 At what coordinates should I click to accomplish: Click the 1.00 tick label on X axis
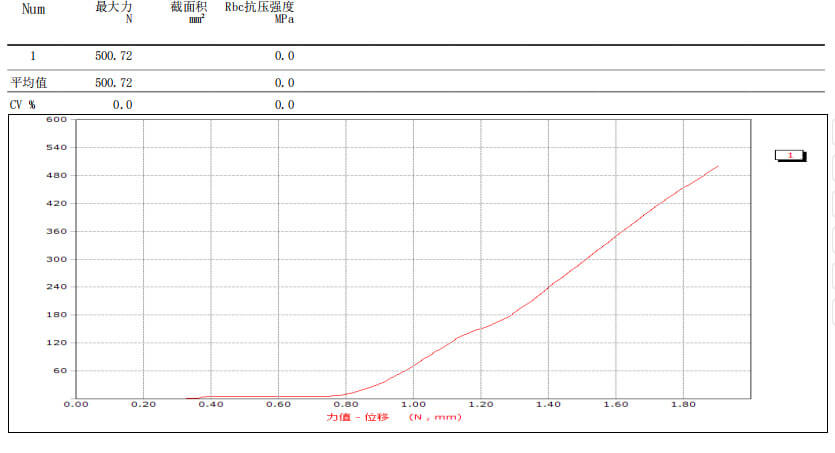[413, 405]
